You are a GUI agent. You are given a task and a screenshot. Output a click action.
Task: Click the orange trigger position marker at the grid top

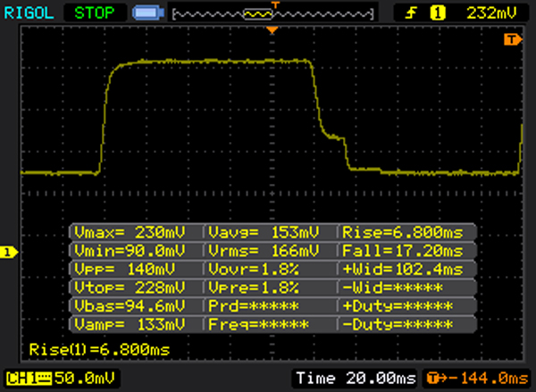[272, 30]
